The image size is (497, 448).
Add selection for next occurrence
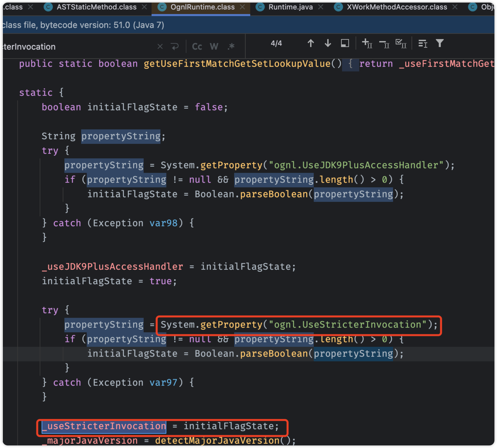[x=367, y=43]
